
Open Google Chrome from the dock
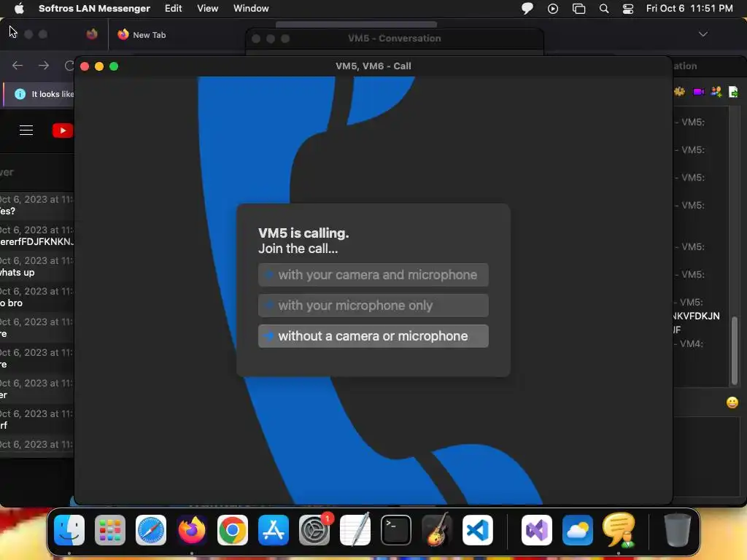(233, 530)
